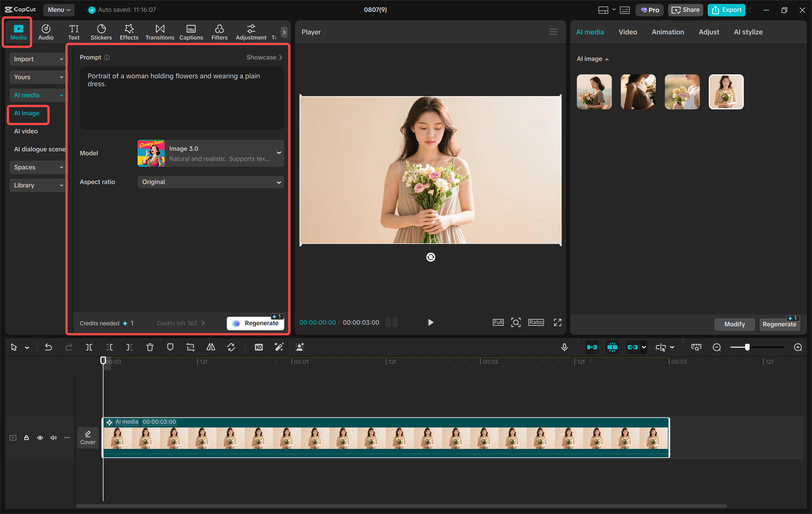The width and height of the screenshot is (812, 514).
Task: Mirror the clip horizontally
Action: tap(210, 347)
